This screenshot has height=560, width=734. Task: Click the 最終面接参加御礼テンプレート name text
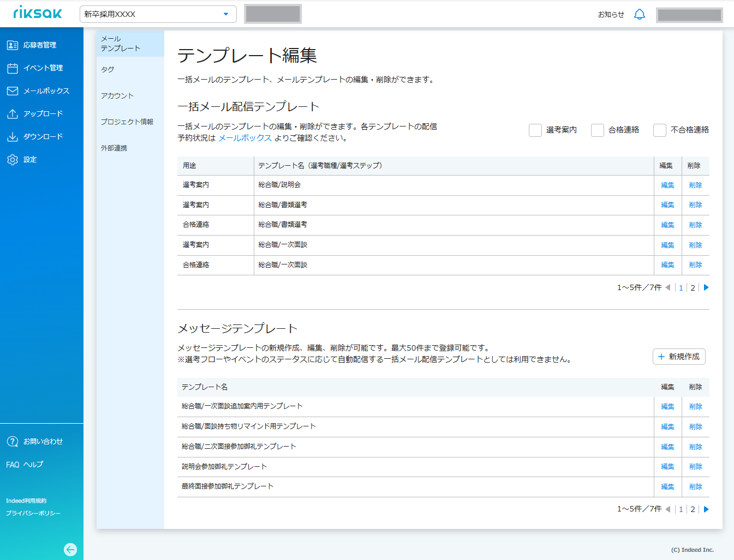coord(228,486)
